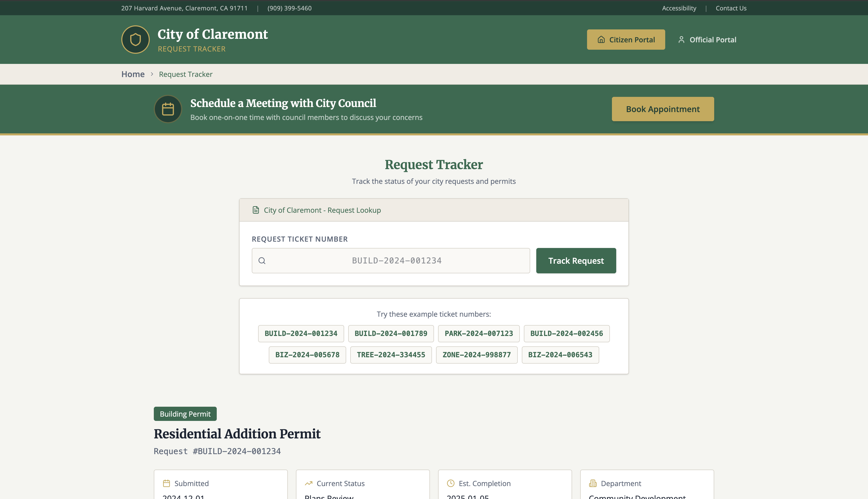Click the City of Claremont shield logo

coord(135,39)
